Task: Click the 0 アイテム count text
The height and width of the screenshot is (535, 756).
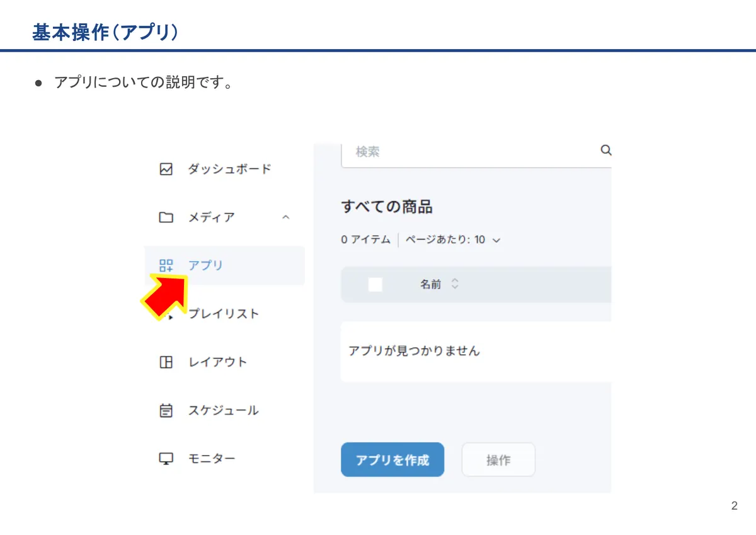Action: [x=365, y=240]
